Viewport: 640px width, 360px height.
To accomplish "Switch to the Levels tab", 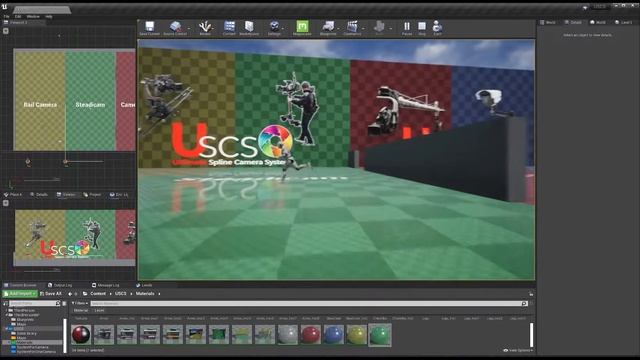I will click(144, 285).
